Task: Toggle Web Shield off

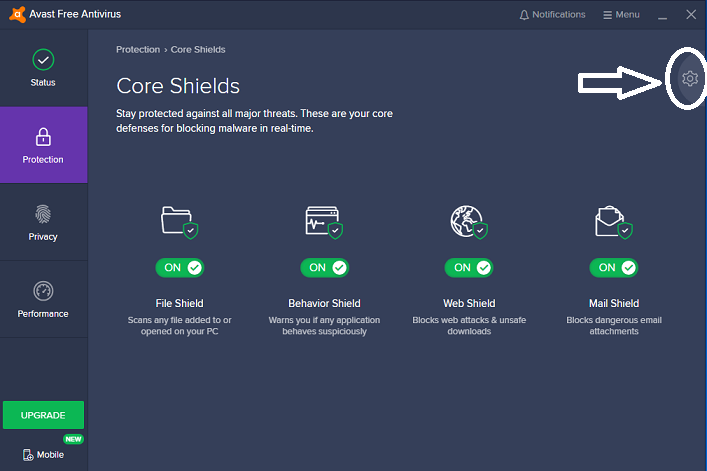Action: [469, 268]
